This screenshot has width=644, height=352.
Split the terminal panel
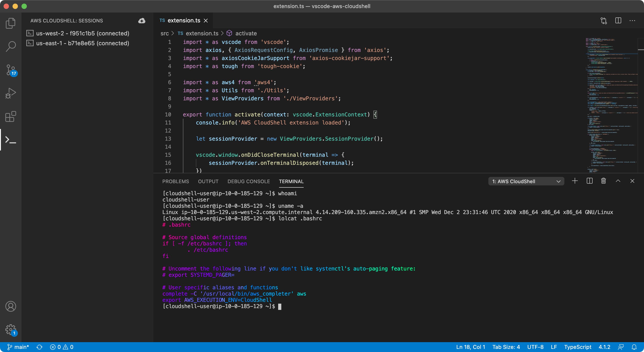tap(589, 181)
